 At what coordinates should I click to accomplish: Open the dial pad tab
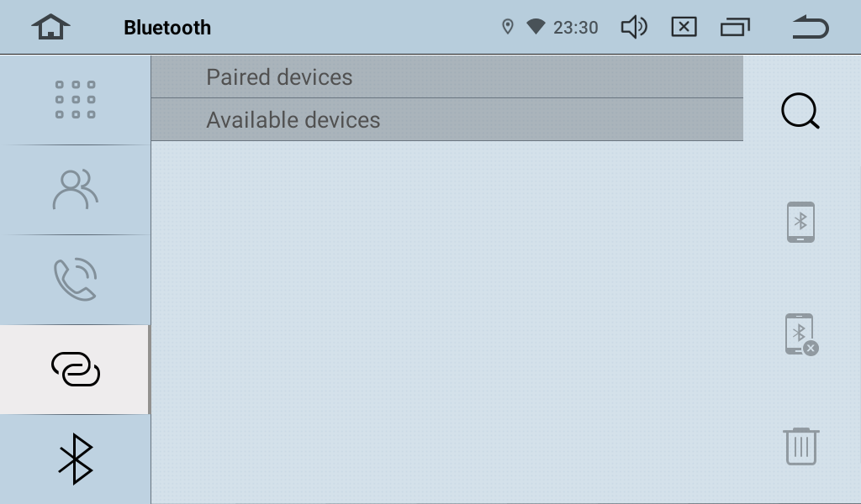[x=75, y=100]
